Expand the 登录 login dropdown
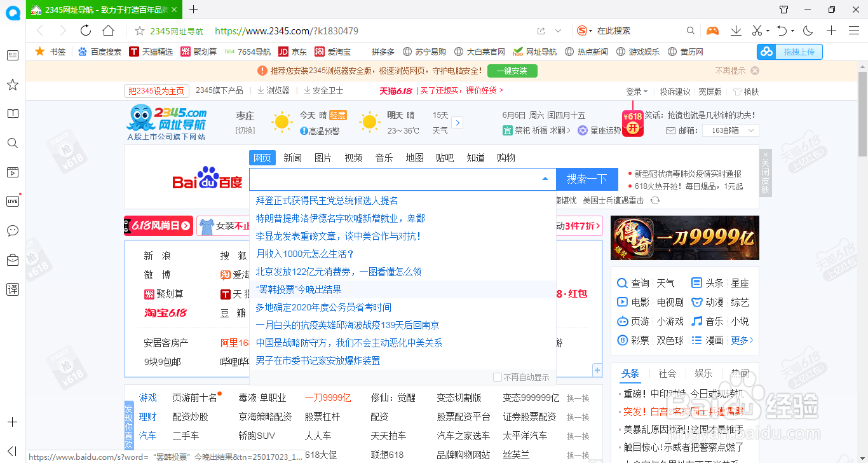The height and width of the screenshot is (463, 868). click(637, 92)
